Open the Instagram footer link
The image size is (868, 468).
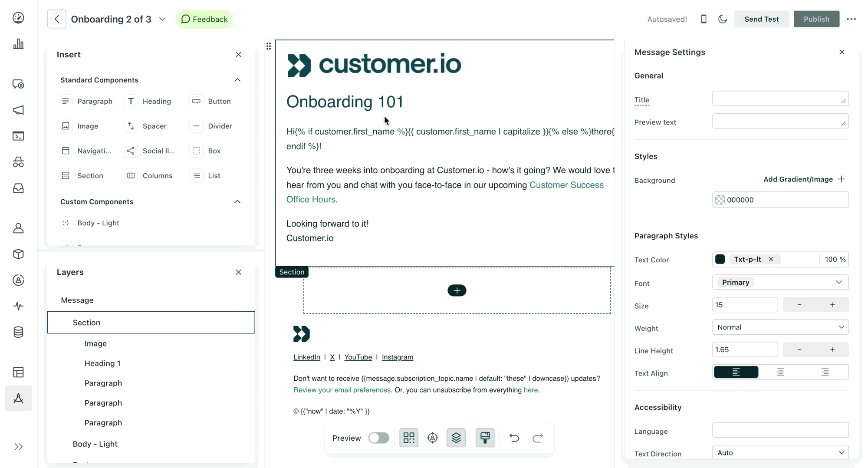tap(397, 357)
